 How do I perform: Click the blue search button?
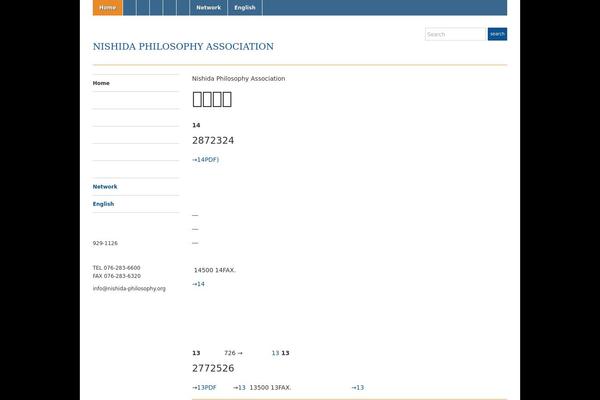[x=497, y=34]
